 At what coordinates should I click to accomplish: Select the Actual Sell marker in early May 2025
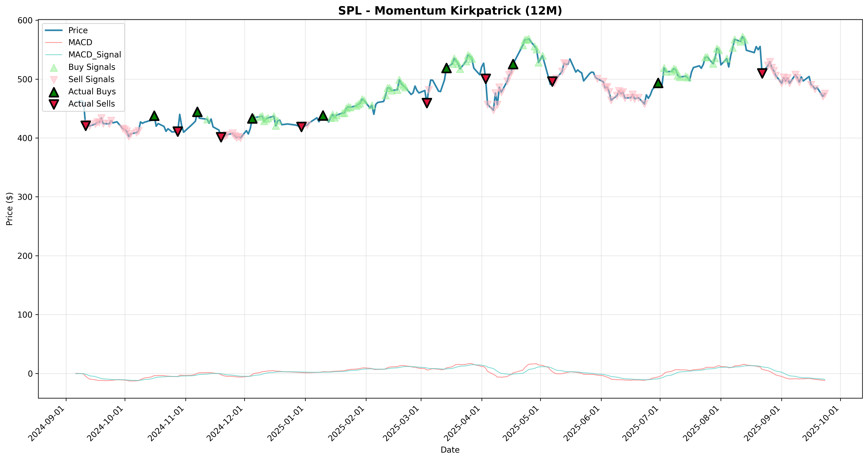tap(552, 81)
